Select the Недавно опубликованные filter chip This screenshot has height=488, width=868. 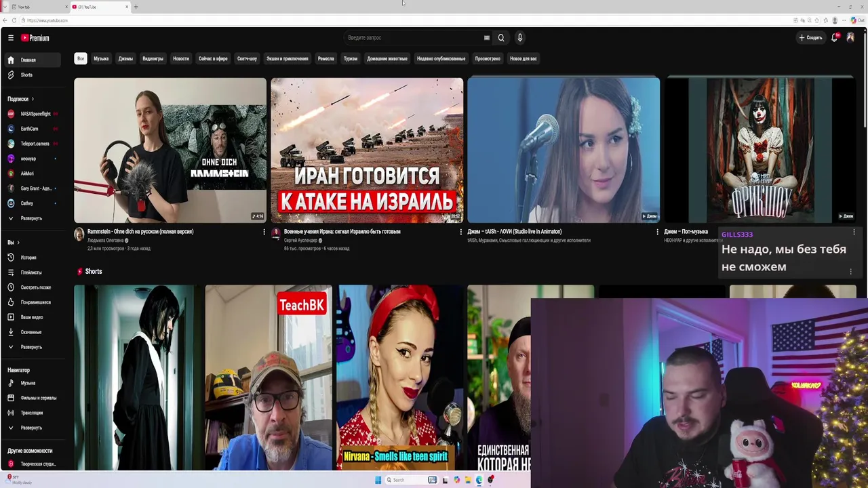point(441,58)
